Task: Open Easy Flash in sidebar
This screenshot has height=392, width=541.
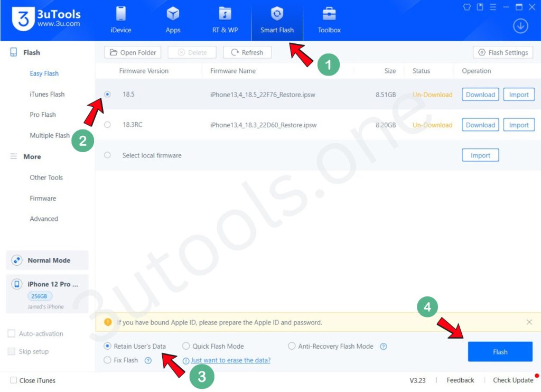Action: coord(44,73)
